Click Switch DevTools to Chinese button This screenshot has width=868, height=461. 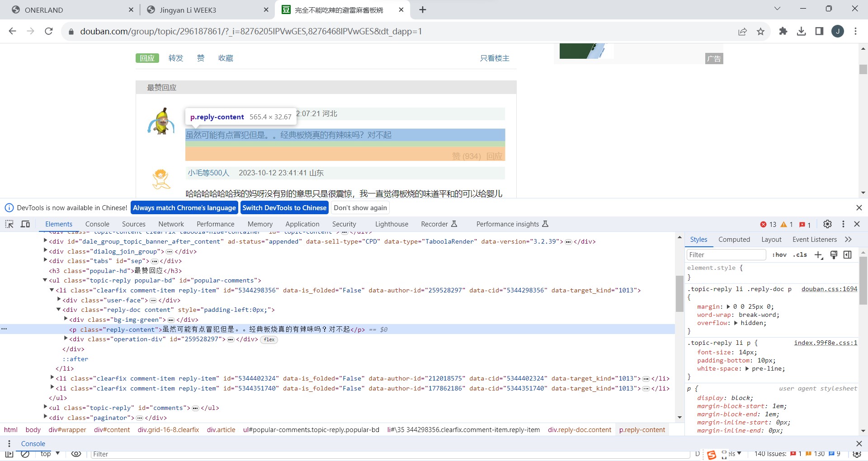coord(284,208)
